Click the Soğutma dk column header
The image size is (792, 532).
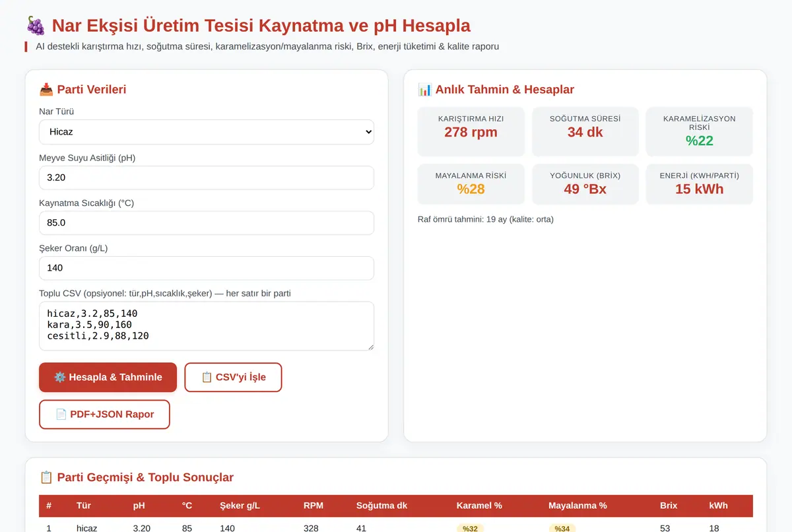click(381, 506)
